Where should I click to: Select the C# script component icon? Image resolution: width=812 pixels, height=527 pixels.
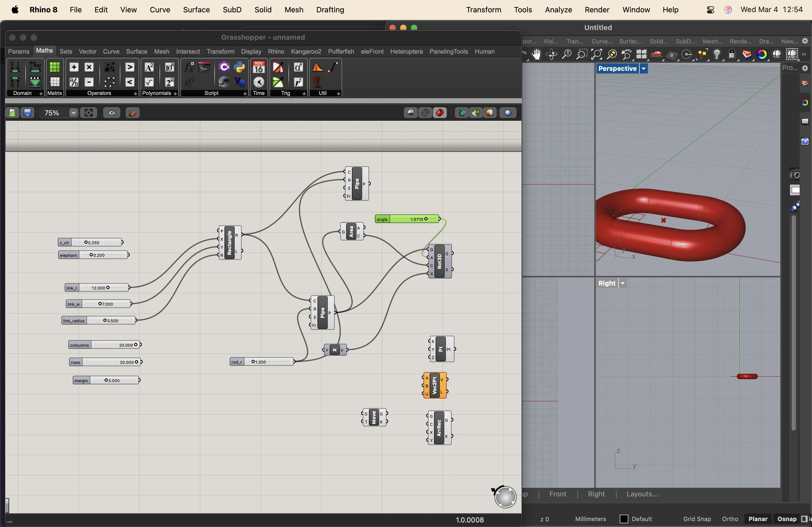224,67
